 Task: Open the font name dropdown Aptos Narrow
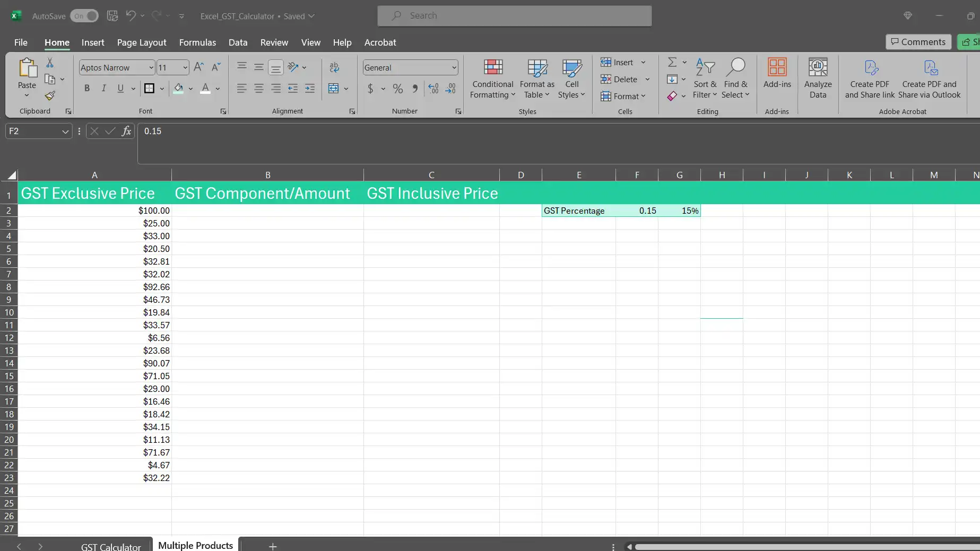pyautogui.click(x=151, y=67)
